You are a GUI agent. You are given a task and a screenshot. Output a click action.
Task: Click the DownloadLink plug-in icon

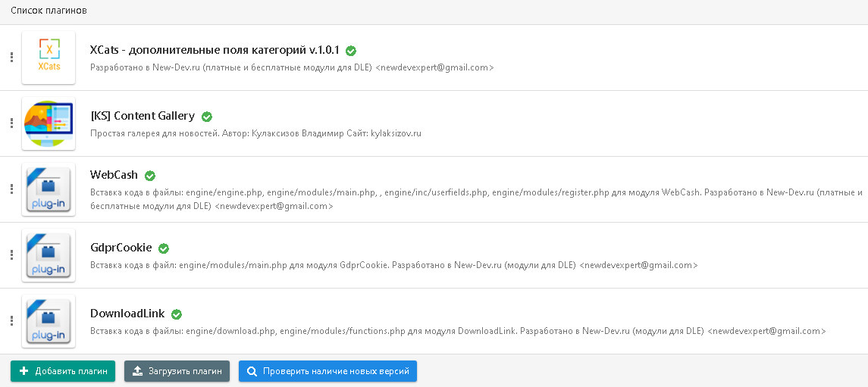pyautogui.click(x=49, y=321)
